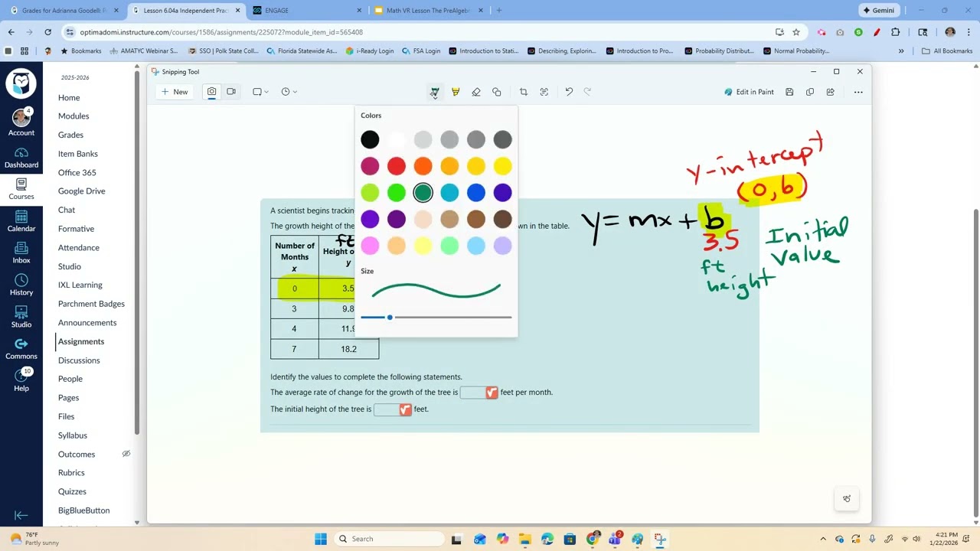Click Edit in Paint

[x=750, y=92]
